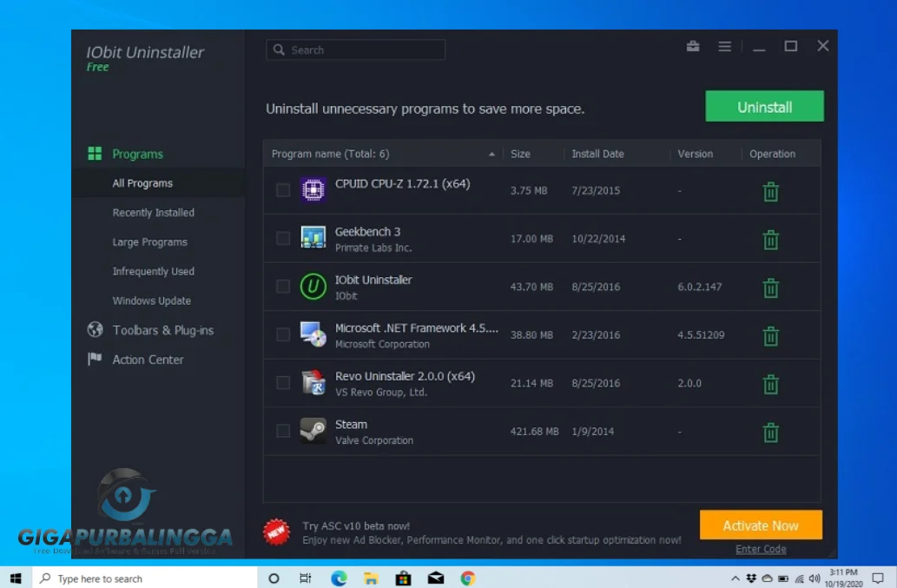897x588 pixels.
Task: Open Toolbars & Plug-ins section
Action: [163, 330]
